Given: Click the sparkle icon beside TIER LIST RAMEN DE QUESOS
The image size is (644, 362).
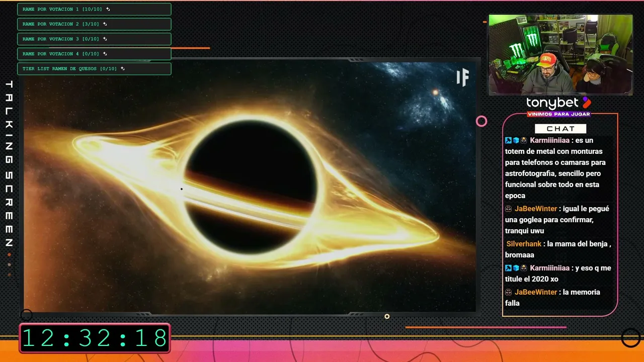Looking at the screenshot, I should pos(123,68).
